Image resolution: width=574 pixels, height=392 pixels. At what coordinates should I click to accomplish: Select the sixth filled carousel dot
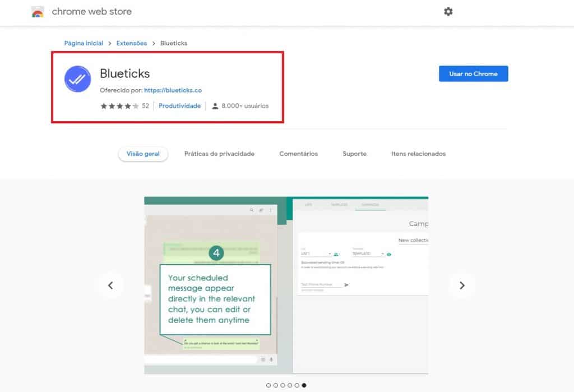tap(304, 385)
